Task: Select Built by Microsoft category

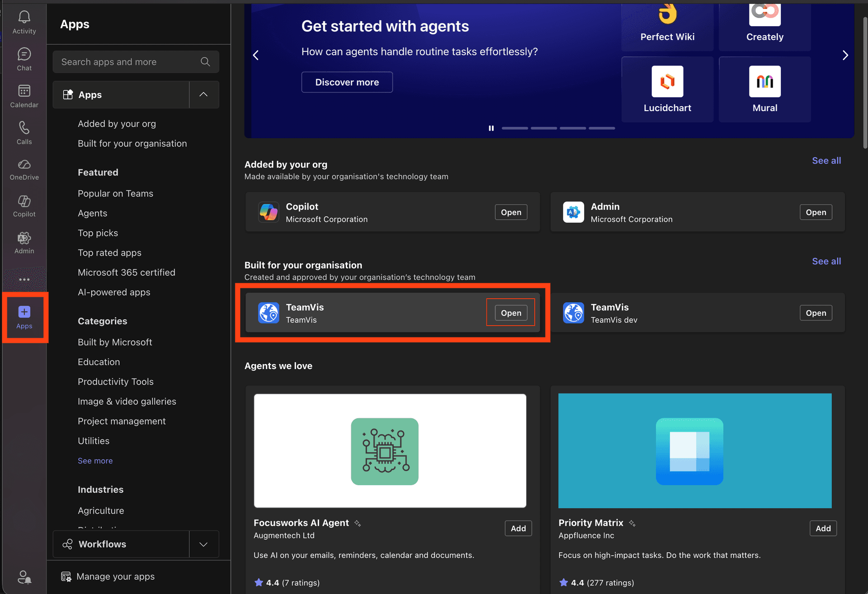Action: (115, 342)
